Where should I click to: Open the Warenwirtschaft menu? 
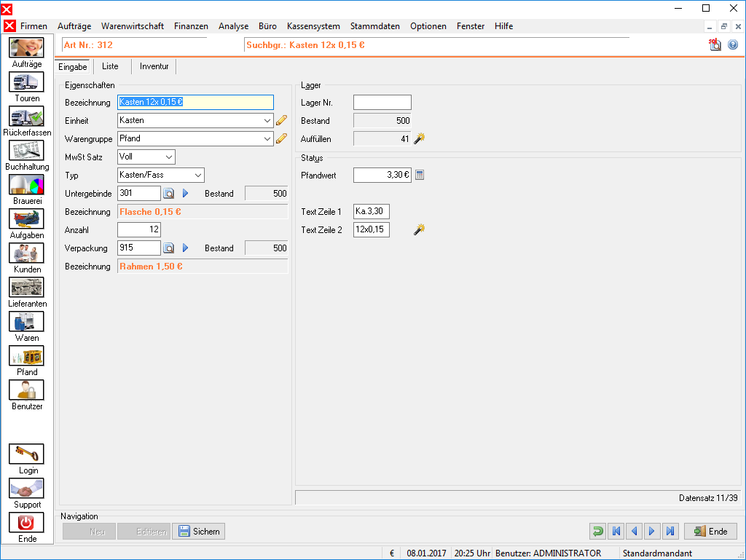pos(133,26)
